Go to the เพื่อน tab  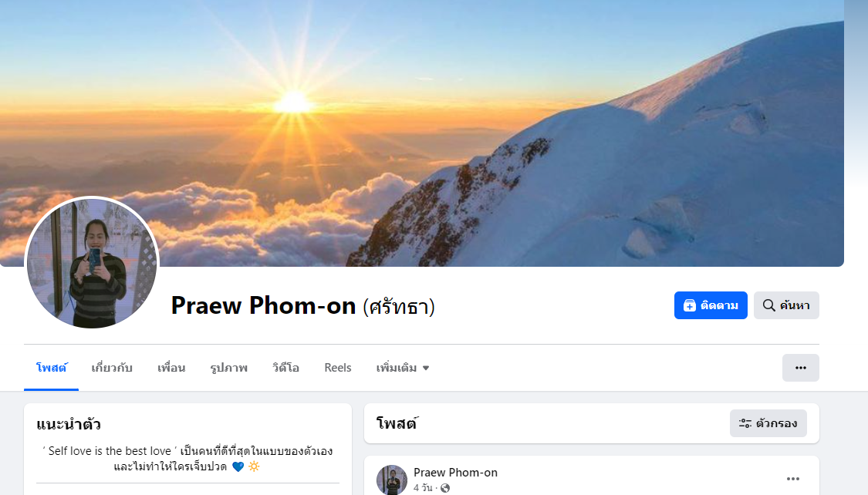pos(171,368)
